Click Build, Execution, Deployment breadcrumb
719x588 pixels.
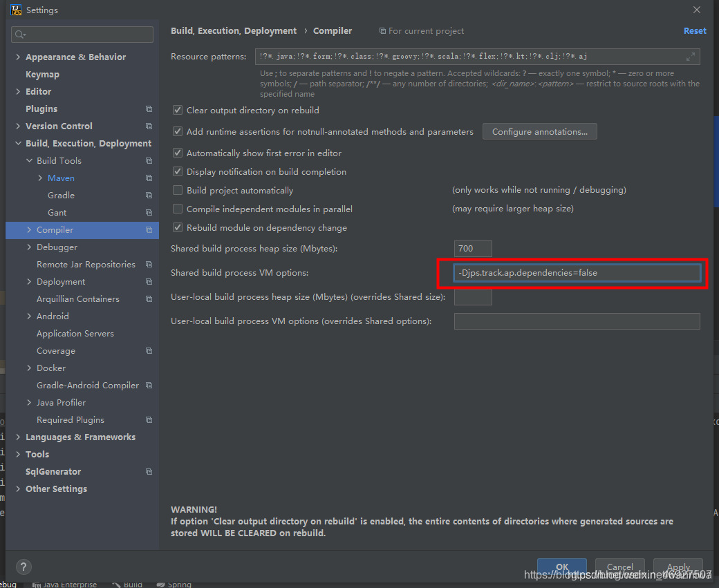click(234, 30)
